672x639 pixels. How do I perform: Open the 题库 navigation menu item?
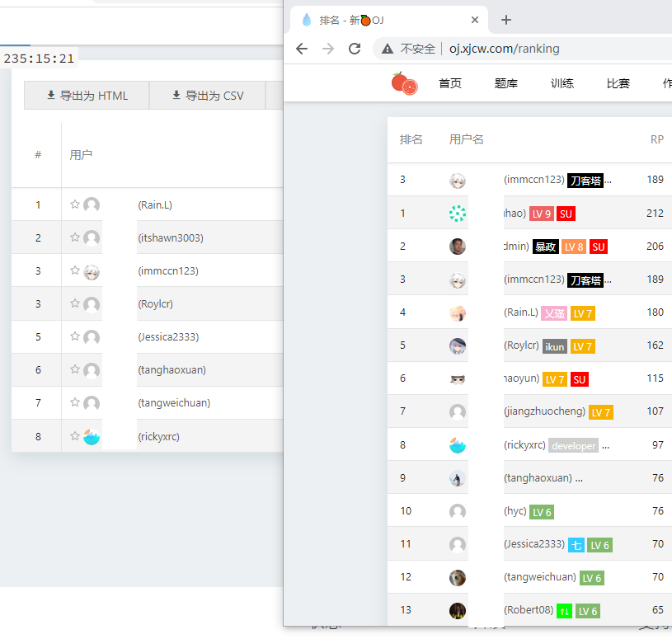tap(505, 83)
